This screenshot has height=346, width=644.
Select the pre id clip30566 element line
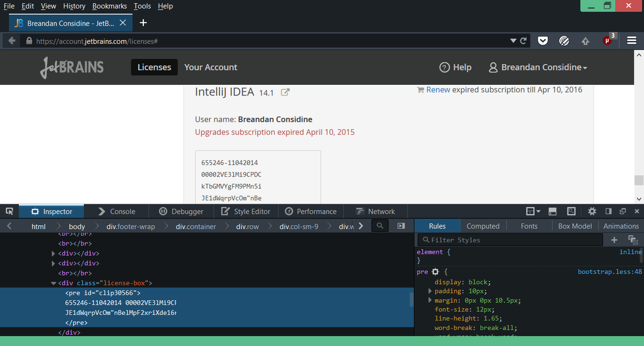[x=102, y=293]
